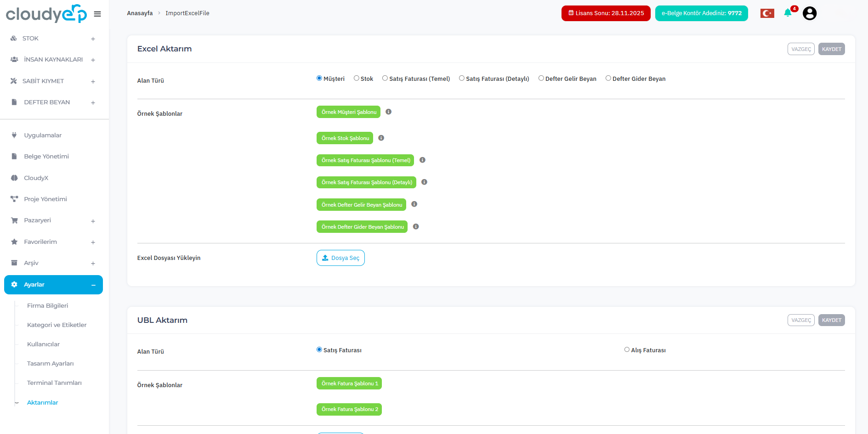Click info icon beside Örnek Defter Gider Beyan Şablonu
The image size is (868, 434).
(415, 226)
